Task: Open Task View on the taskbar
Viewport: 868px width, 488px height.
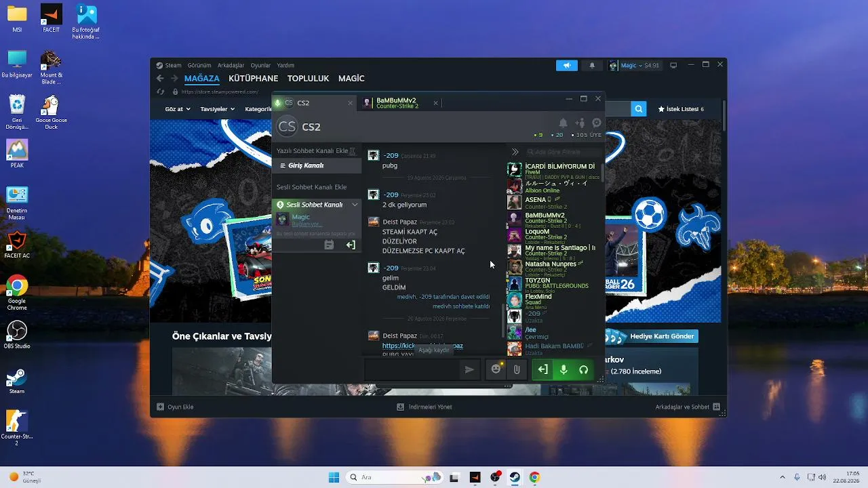Action: click(454, 477)
